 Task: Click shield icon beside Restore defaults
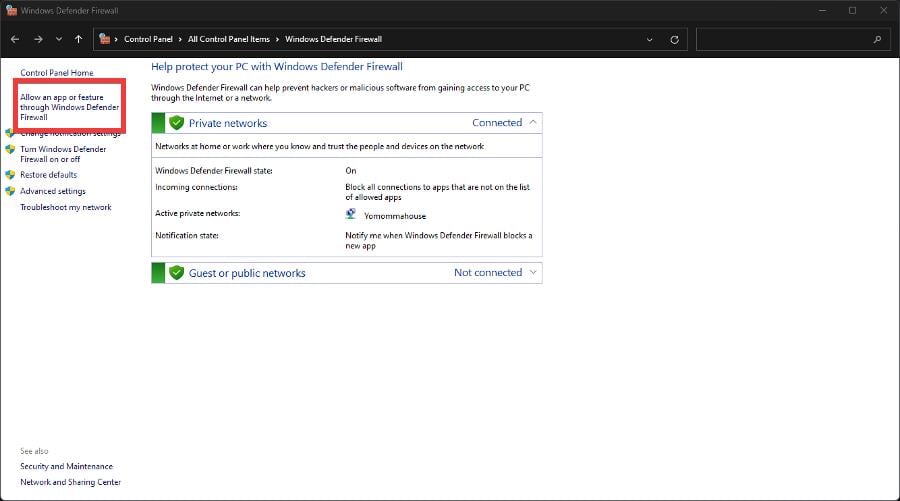pyautogui.click(x=10, y=174)
